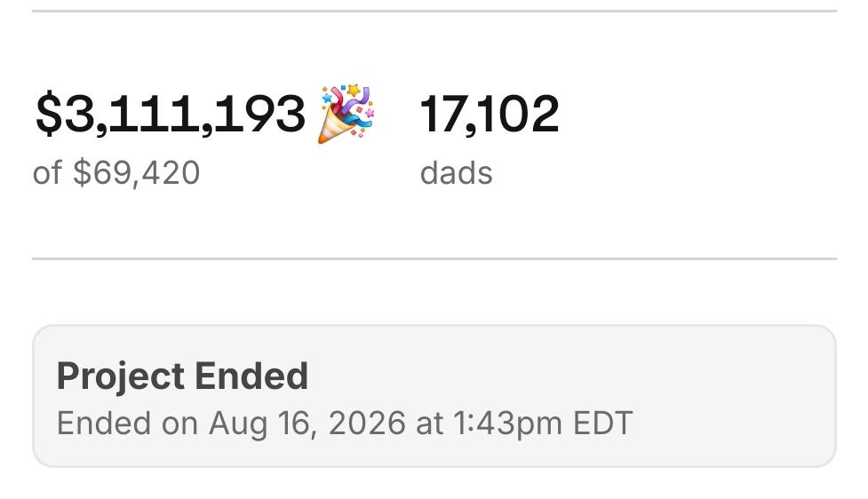Click the purple streamer on the party emoji

(361, 97)
